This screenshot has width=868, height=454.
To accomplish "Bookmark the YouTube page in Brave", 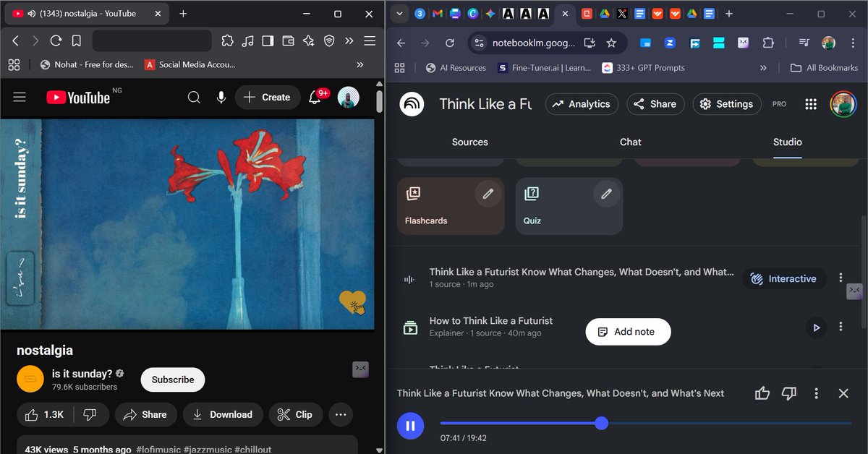I will (x=76, y=41).
